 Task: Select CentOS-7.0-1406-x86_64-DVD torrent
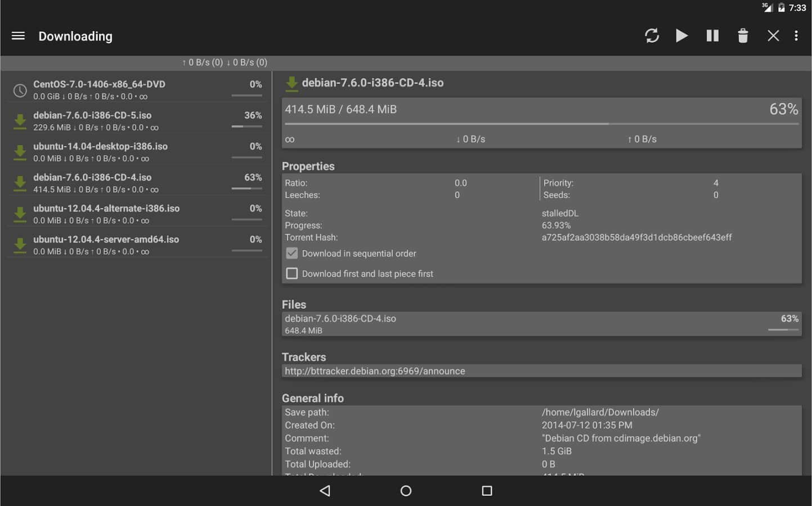pos(136,90)
